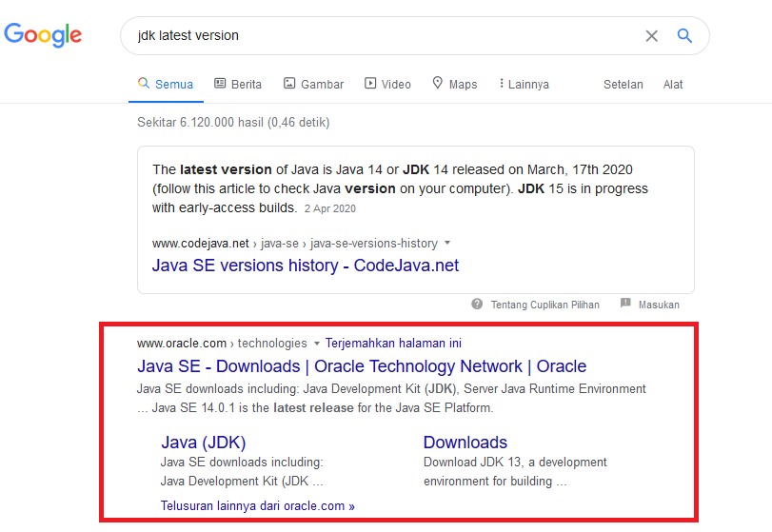This screenshot has height=532, width=772.
Task: Open the Java (JDK) sitelink
Action: point(204,443)
